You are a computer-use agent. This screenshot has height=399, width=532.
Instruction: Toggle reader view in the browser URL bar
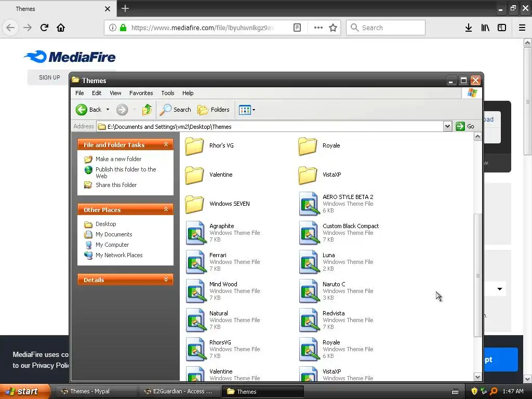297,28
